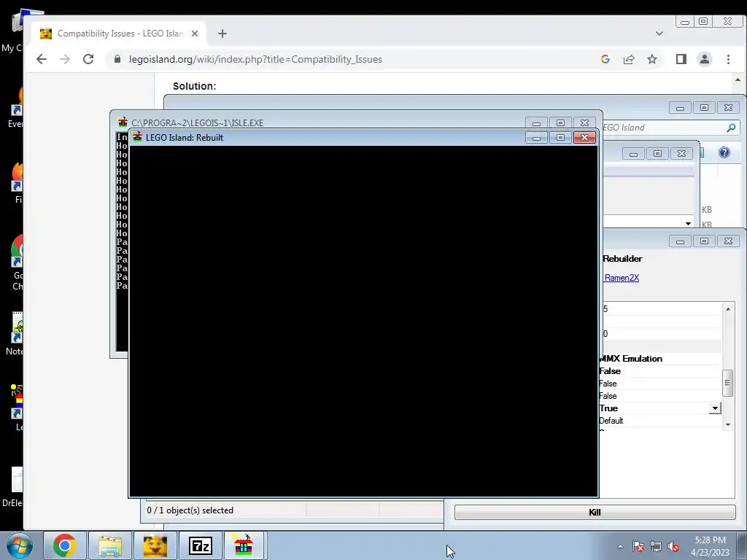747x560 pixels.
Task: Open Notepad++ desktop shortcut
Action: (x=16, y=333)
